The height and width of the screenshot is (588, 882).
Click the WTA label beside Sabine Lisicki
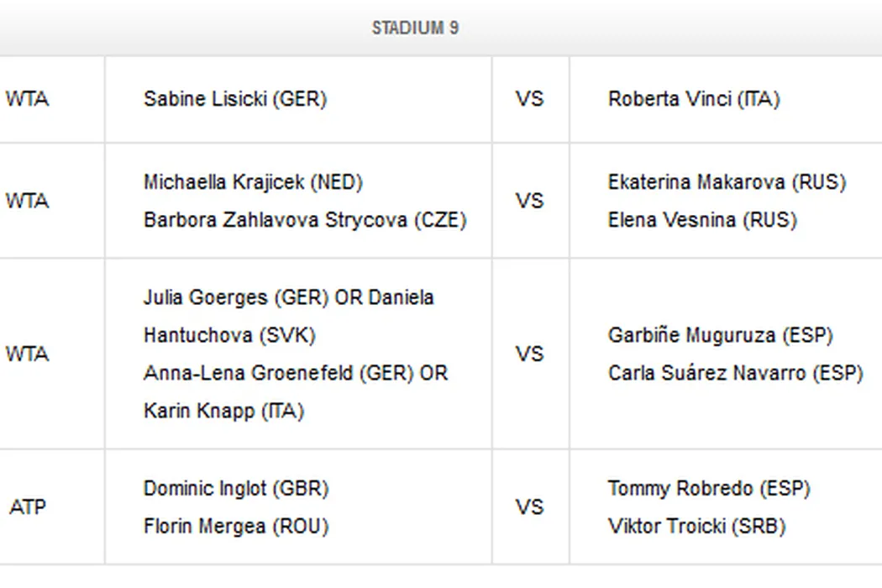click(27, 99)
